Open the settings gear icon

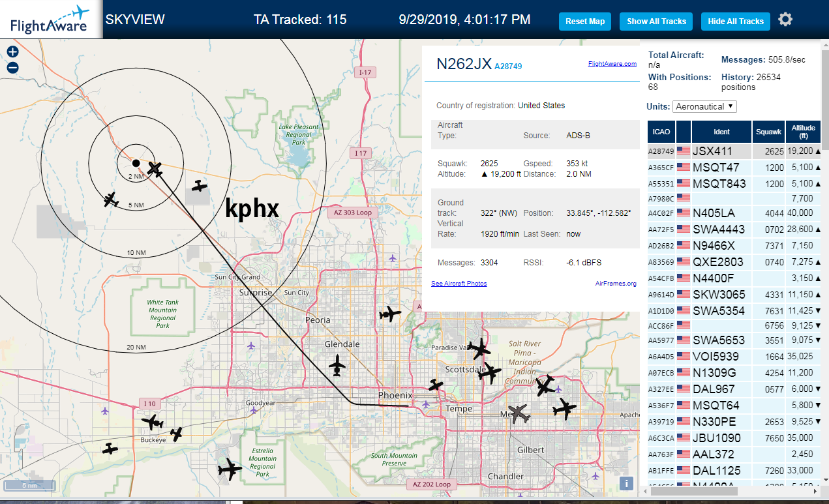[x=785, y=20]
